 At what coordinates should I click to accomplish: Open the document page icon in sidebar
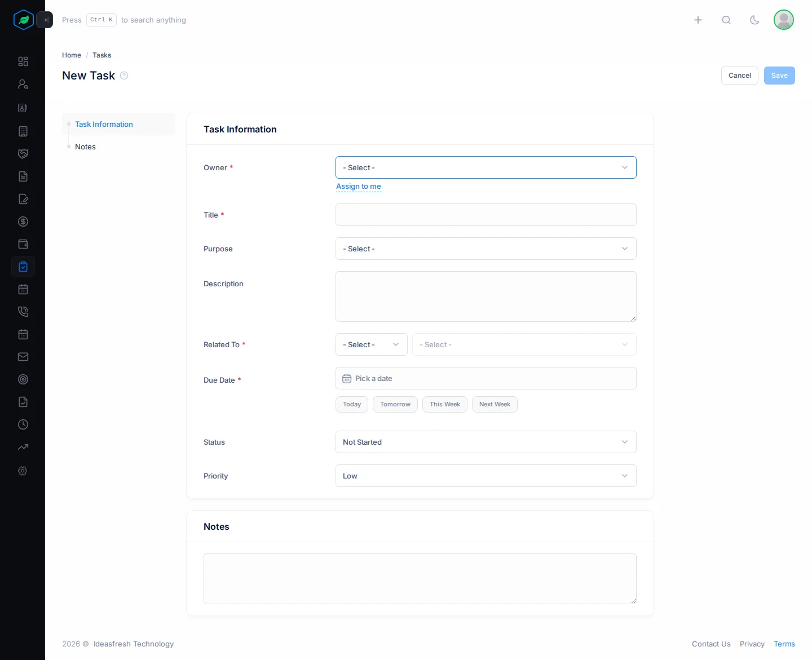tap(23, 176)
